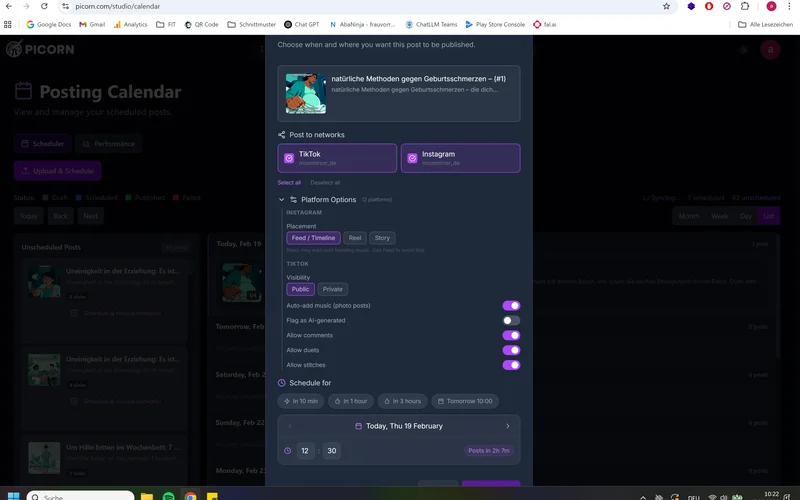The image size is (800, 500).
Task: Select Reel placement for Instagram
Action: [x=355, y=238]
